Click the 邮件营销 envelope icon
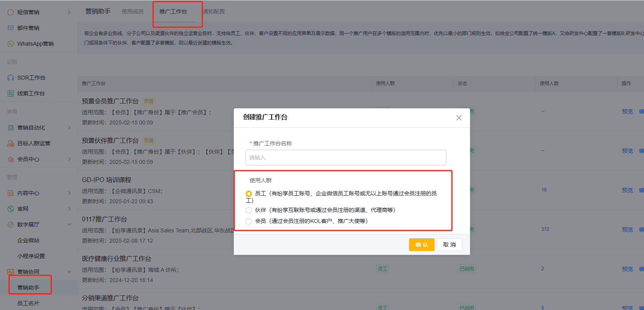Image resolution: width=644 pixels, height=310 pixels. (x=11, y=28)
